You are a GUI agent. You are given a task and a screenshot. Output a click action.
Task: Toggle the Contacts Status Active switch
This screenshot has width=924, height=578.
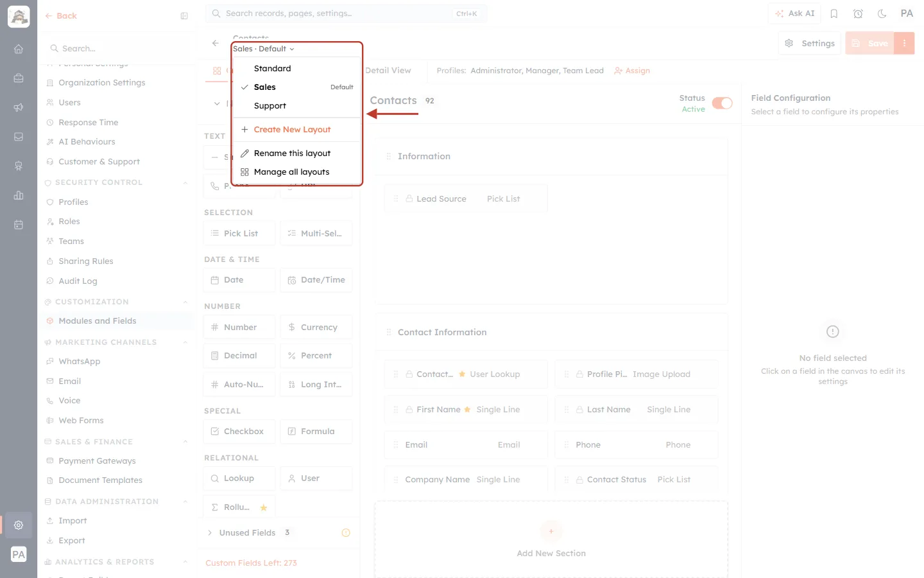(723, 103)
